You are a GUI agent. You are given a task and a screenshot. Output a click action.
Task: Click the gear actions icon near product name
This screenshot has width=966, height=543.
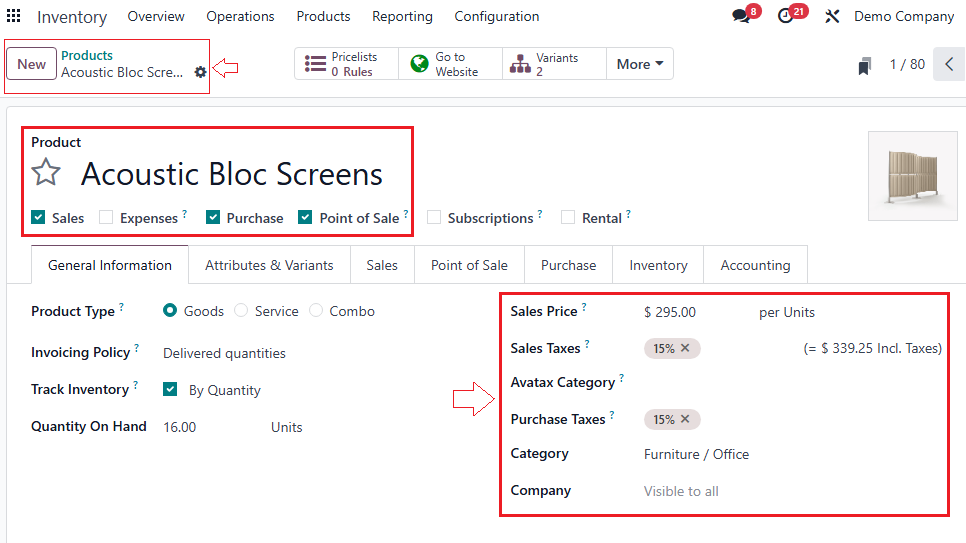coord(201,72)
